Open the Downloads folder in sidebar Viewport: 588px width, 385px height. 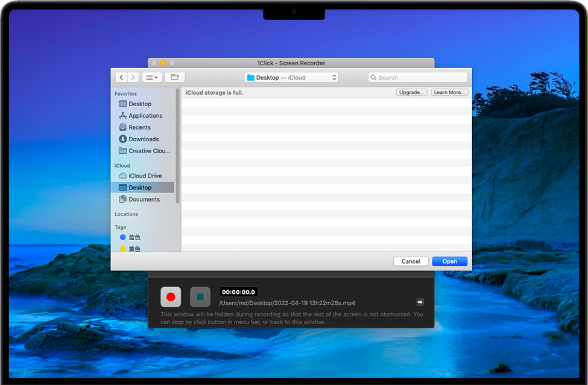[x=144, y=139]
